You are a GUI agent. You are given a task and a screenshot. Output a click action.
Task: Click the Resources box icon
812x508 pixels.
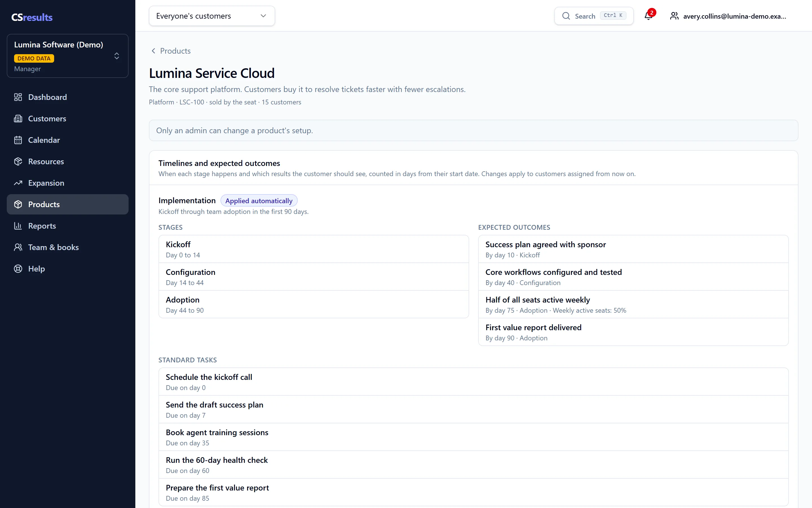click(x=18, y=162)
